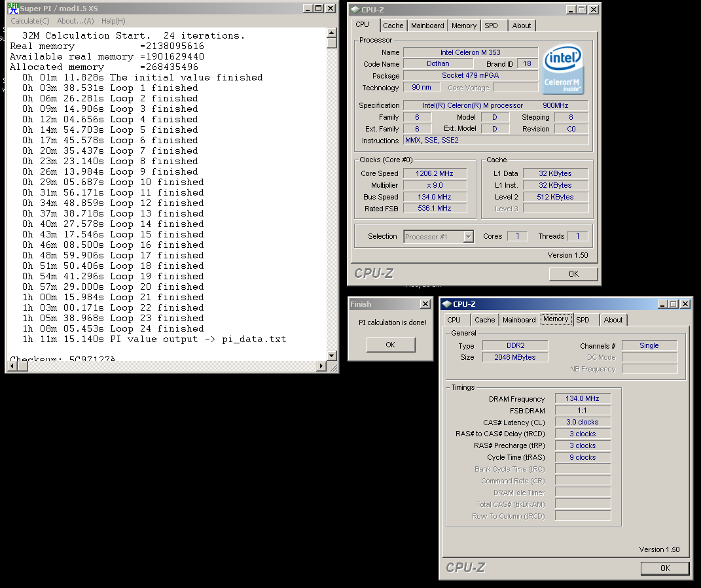This screenshot has width=701, height=588.
Task: Click the Instructions field 'MMX, SSE, SSE2'
Action: click(x=495, y=141)
